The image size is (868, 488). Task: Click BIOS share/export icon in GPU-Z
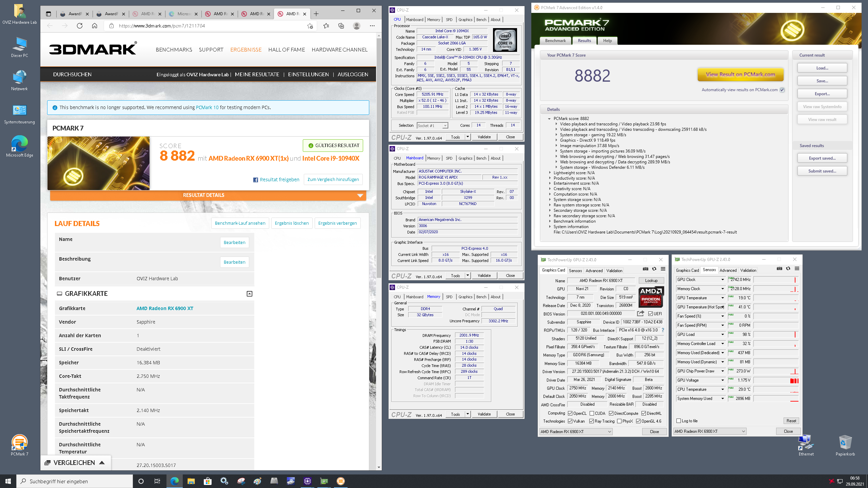coord(640,313)
